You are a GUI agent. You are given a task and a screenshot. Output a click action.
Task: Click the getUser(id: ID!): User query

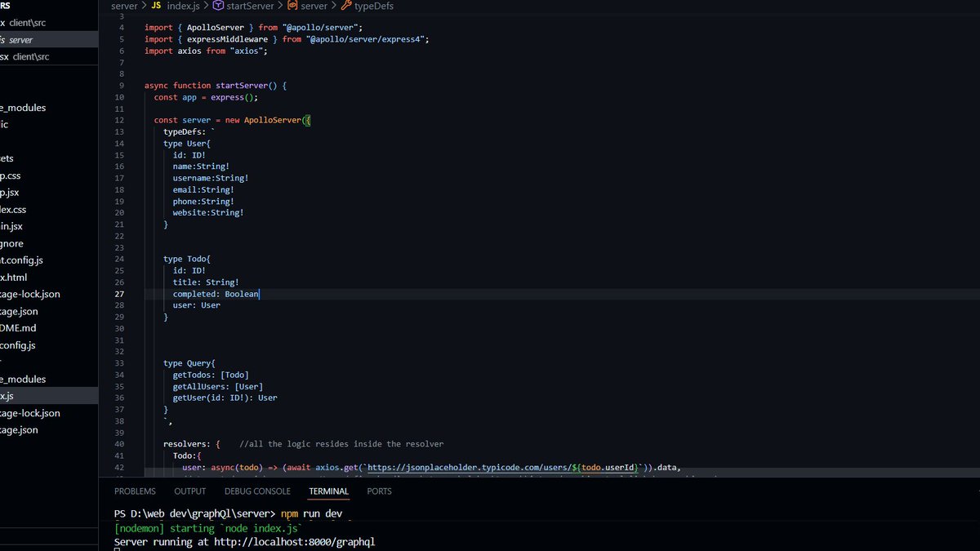click(x=225, y=398)
